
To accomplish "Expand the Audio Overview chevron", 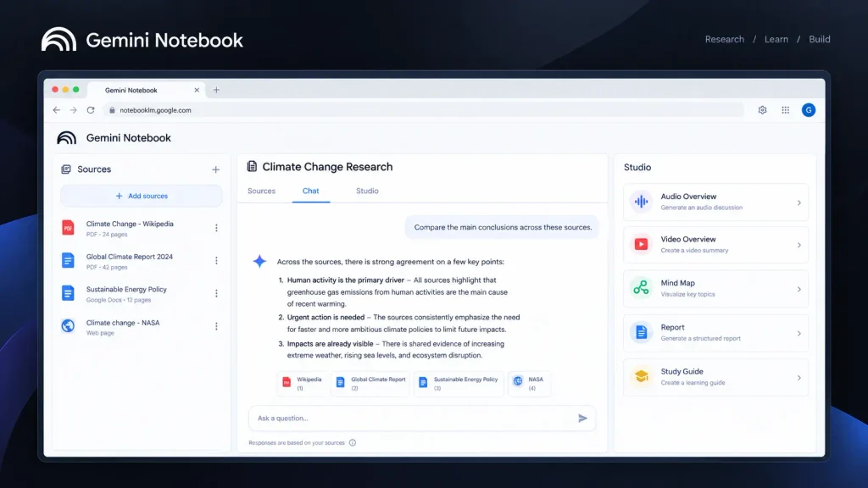I will [x=798, y=202].
